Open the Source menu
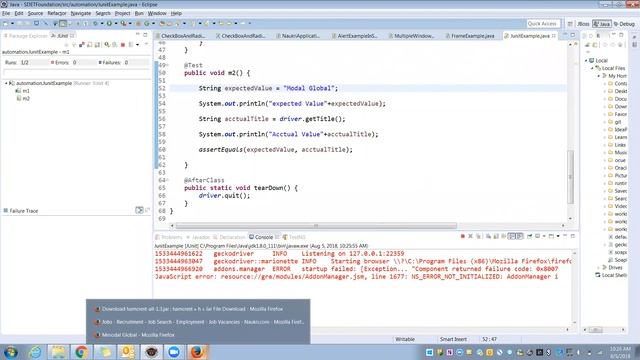Screen dimensions: 640x360 (x=35, y=13)
